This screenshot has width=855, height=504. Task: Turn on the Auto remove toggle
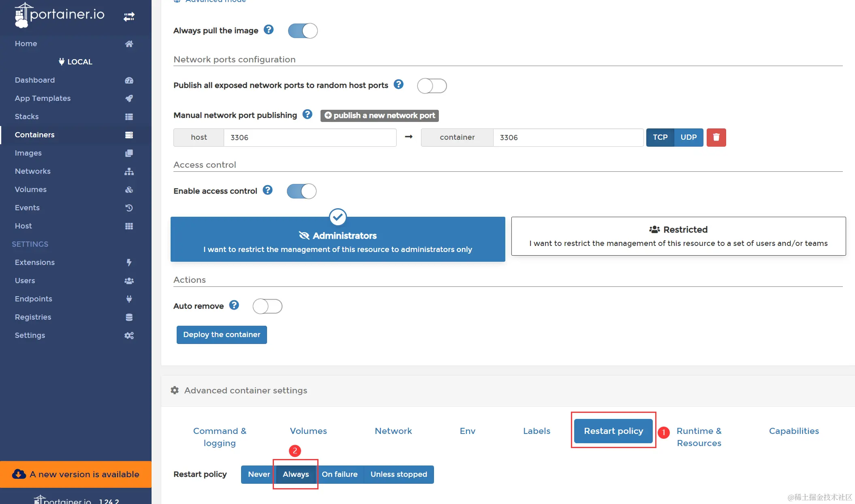click(267, 306)
